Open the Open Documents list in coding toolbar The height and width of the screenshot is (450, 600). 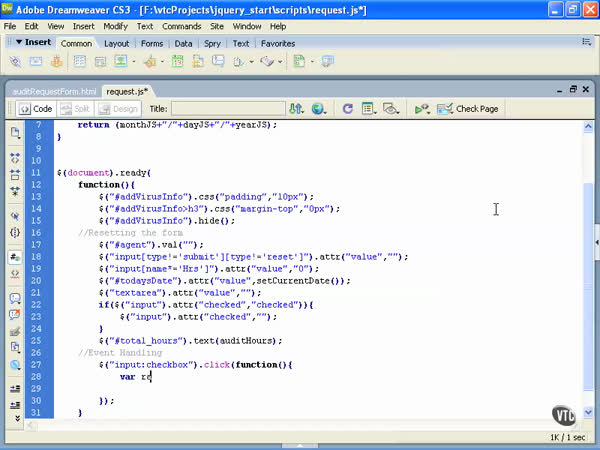click(x=16, y=133)
